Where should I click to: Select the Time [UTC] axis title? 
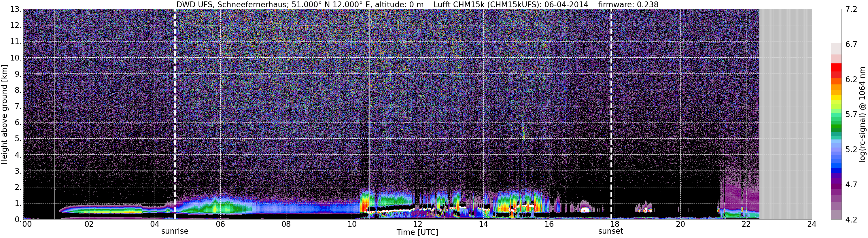tap(417, 232)
